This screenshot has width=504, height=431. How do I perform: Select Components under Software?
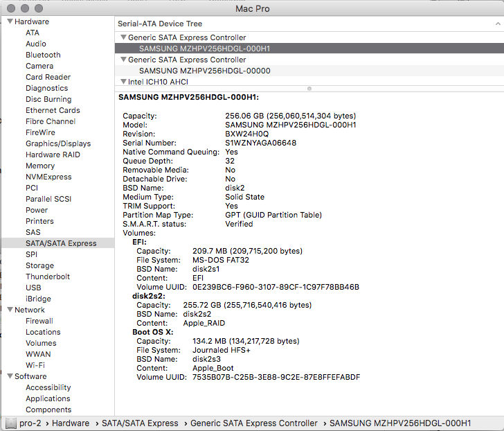(x=48, y=410)
